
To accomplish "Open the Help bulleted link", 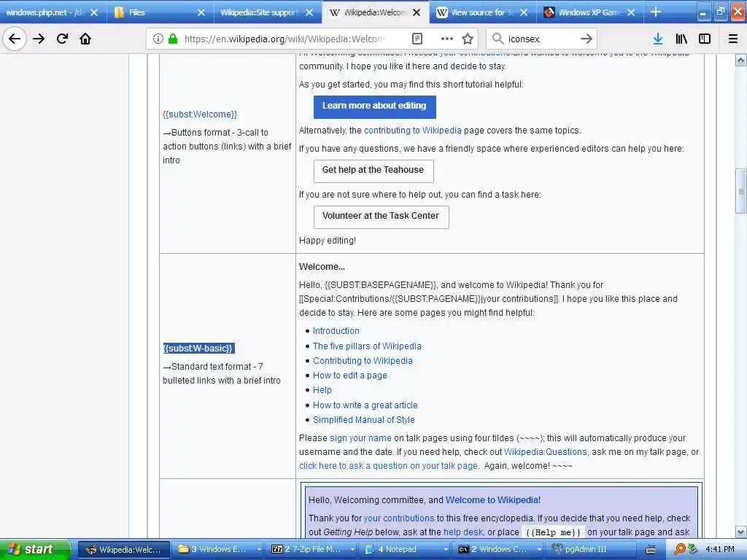I will point(322,390).
